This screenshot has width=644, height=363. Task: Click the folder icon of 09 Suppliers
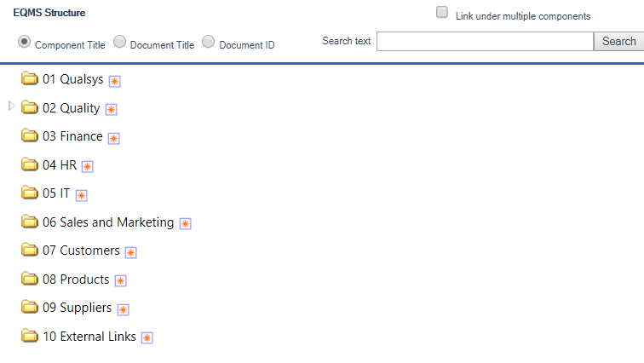pos(30,306)
